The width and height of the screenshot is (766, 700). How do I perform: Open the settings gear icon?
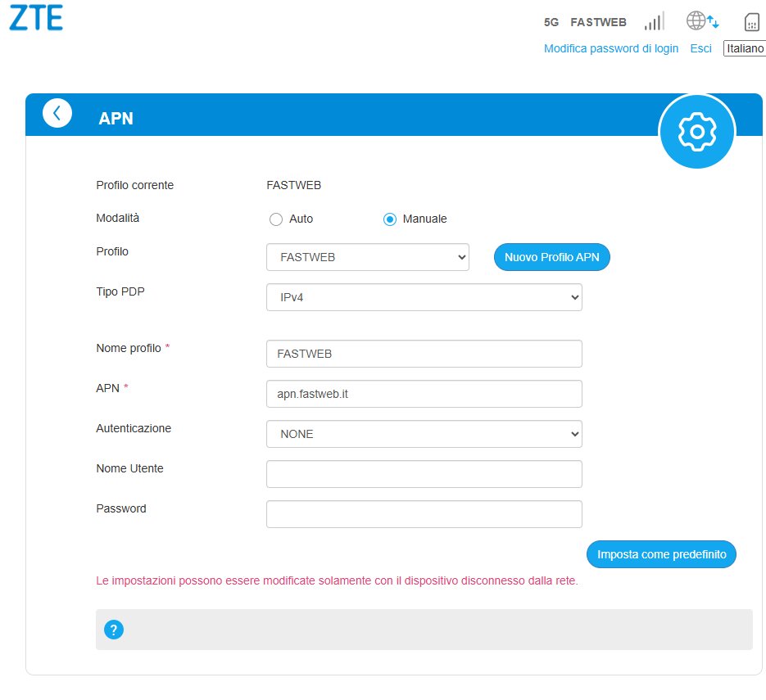[x=697, y=131]
